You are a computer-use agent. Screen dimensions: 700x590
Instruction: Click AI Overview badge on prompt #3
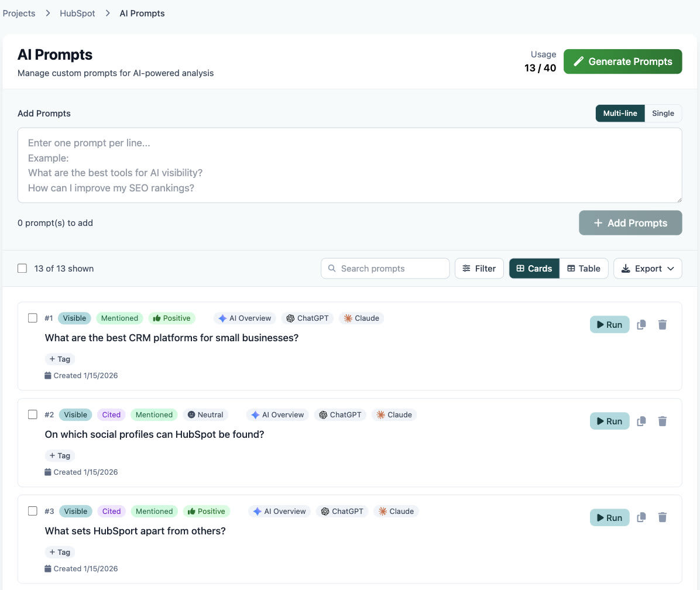[279, 511]
